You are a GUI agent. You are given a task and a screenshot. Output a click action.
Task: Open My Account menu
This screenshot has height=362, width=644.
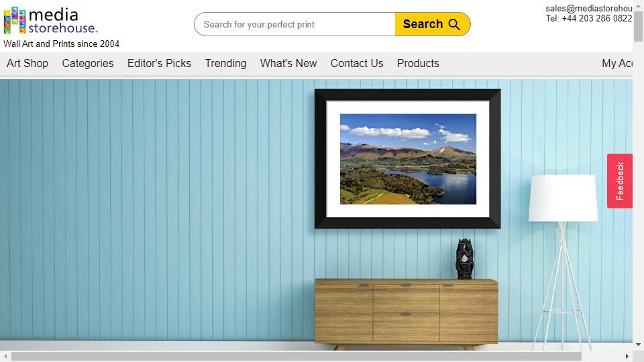617,63
